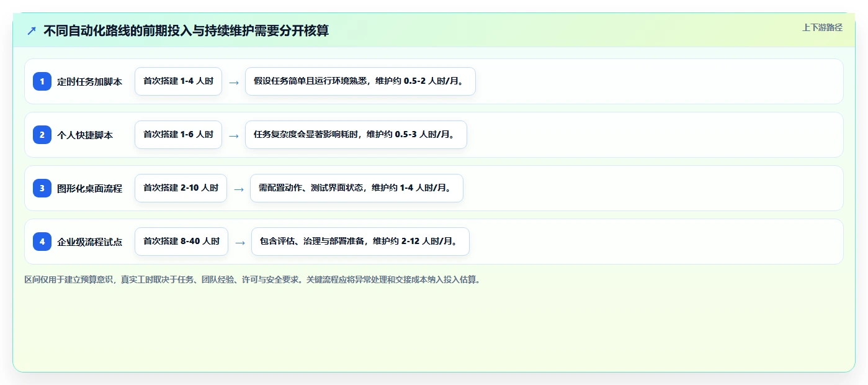Click the 首次搭建 1-4 人时 box
This screenshot has width=868, height=385.
click(178, 81)
